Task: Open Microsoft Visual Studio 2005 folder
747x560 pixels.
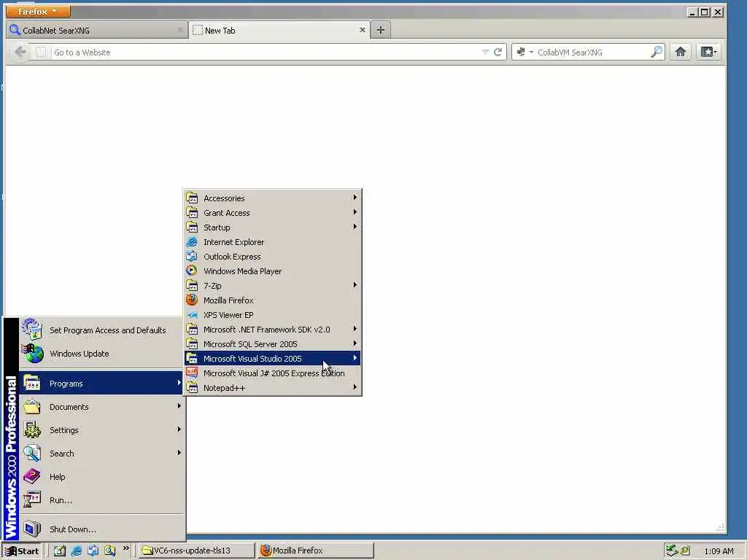Action: 273,359
